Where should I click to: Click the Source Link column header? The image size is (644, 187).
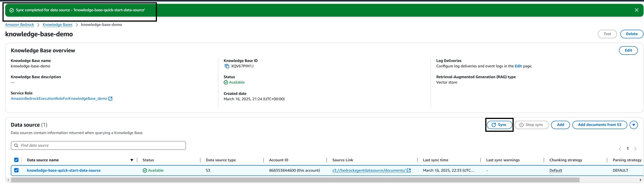tap(343, 160)
